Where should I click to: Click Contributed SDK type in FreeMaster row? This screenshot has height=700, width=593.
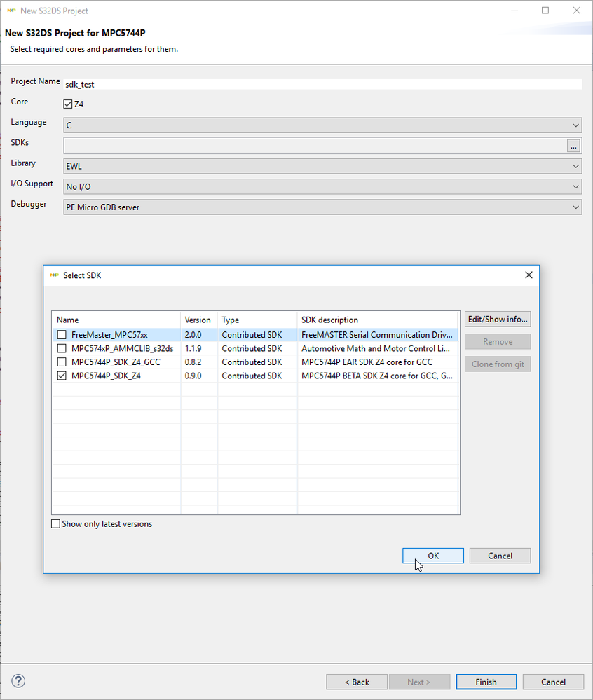tap(252, 335)
